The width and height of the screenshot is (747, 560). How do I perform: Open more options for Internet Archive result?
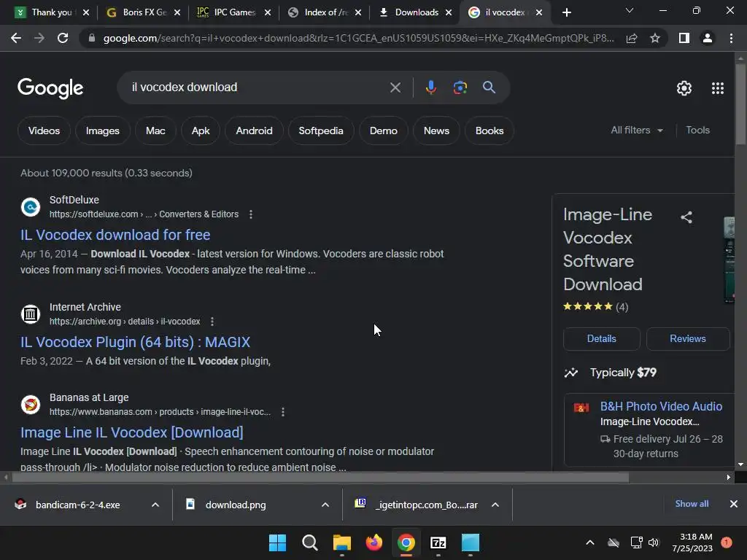(212, 322)
